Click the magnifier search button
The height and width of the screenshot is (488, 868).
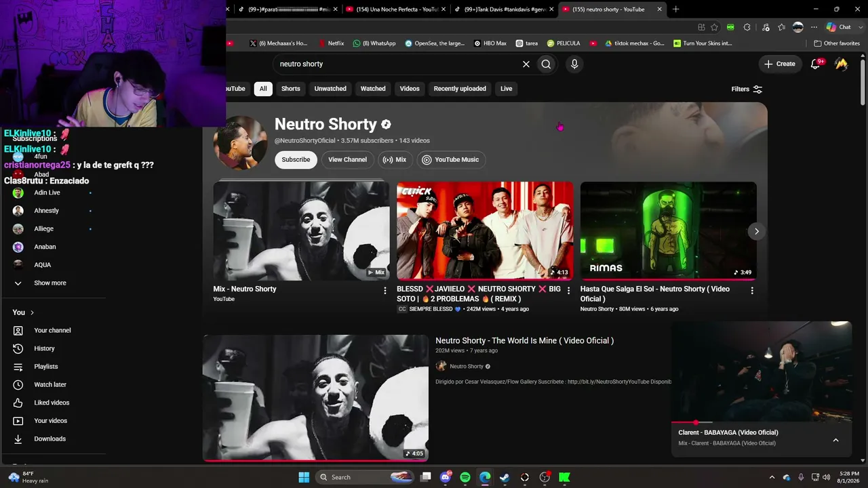point(546,64)
